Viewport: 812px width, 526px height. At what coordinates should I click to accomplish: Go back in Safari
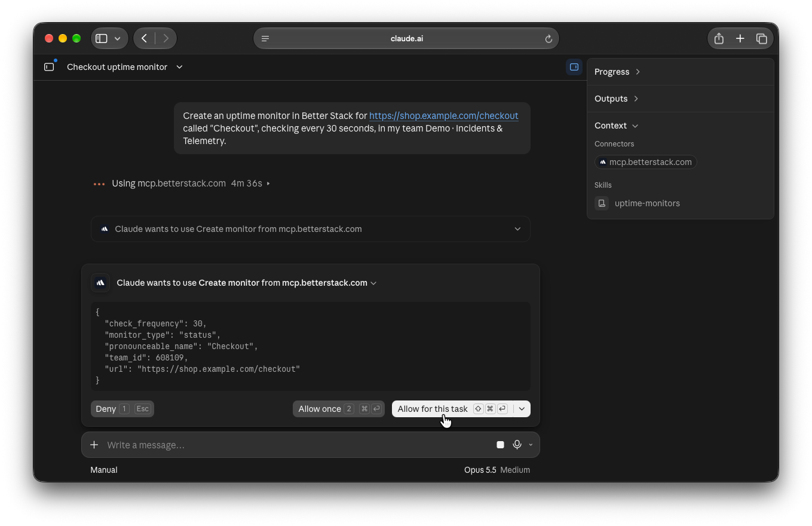coord(144,38)
